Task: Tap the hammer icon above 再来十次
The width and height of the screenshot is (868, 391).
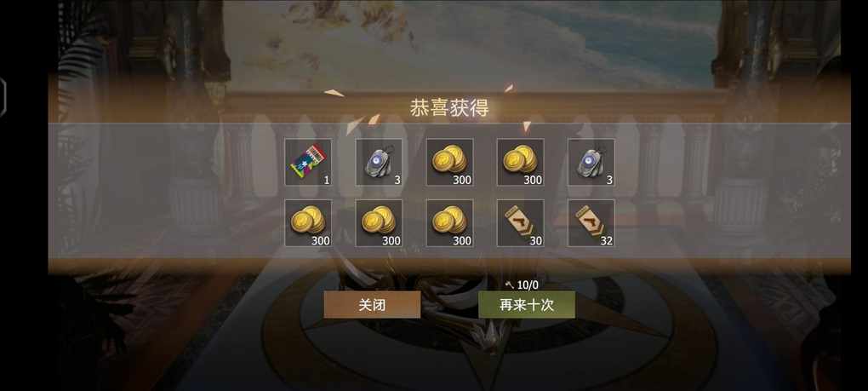Action: (510, 285)
